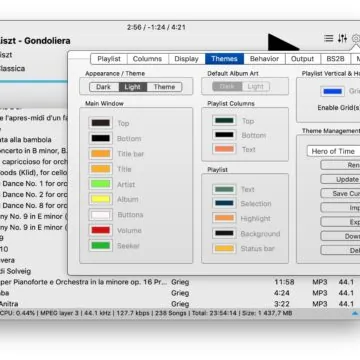Viewport: 360px width, 360px height.
Task: Open the settings gear icon
Action: pyautogui.click(x=356, y=39)
